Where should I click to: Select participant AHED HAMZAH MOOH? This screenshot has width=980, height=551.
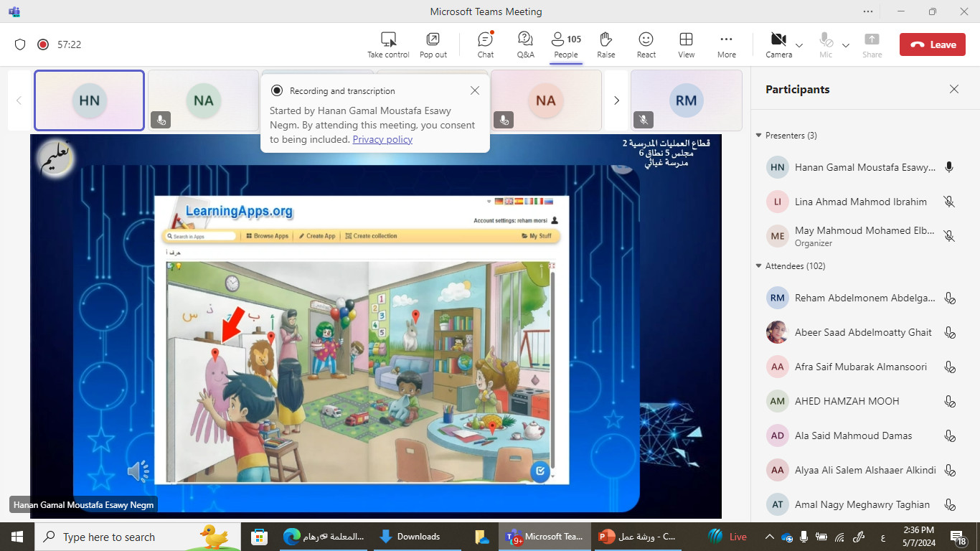pyautogui.click(x=861, y=401)
